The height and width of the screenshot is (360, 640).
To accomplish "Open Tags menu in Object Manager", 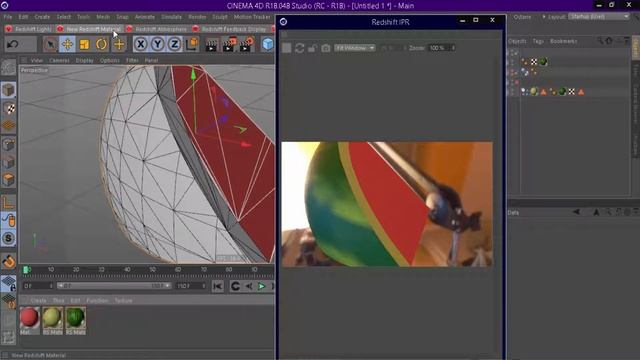I will [538, 41].
